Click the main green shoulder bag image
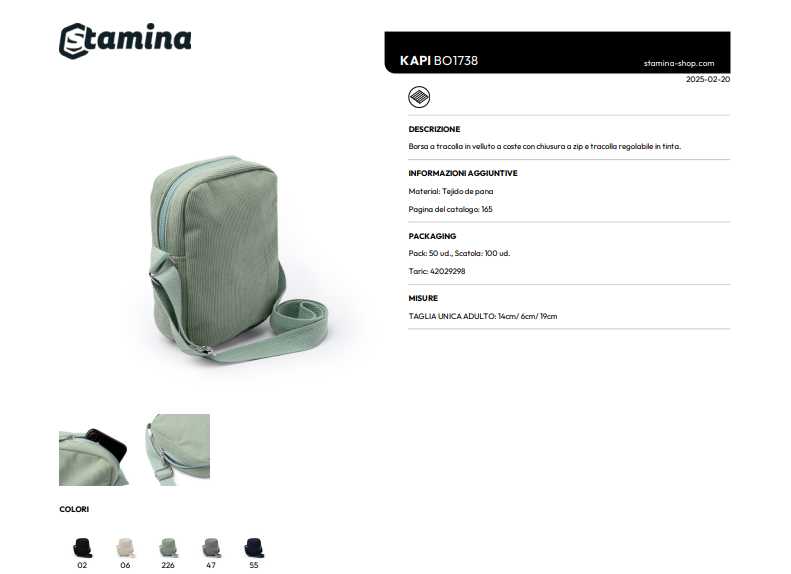This screenshot has height=574, width=791. pyautogui.click(x=238, y=257)
